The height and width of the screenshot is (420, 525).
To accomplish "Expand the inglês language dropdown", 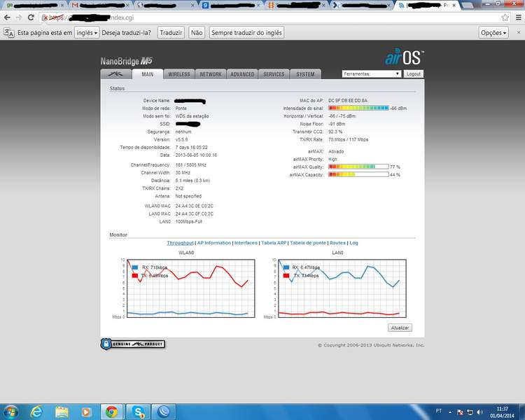I will point(87,33).
